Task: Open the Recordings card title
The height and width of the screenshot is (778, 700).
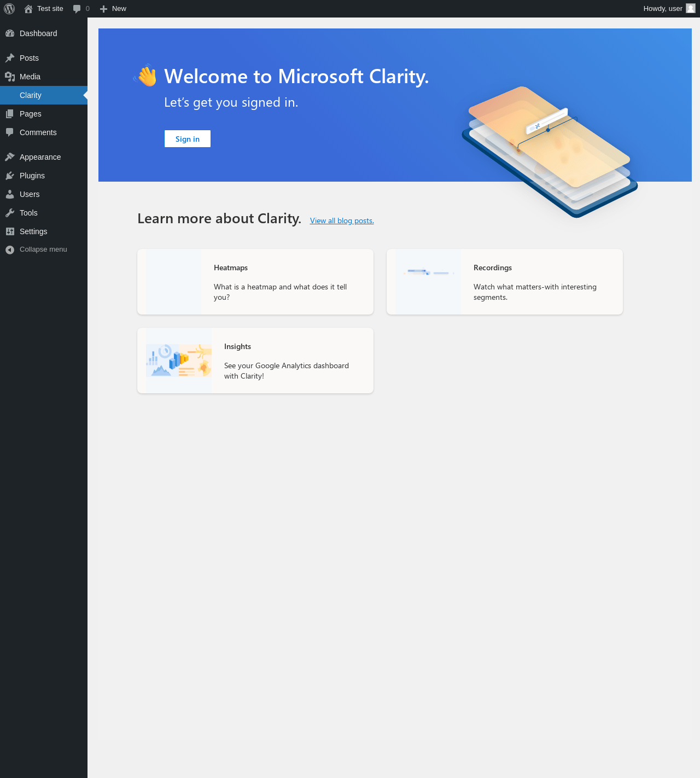Action: [x=493, y=268]
